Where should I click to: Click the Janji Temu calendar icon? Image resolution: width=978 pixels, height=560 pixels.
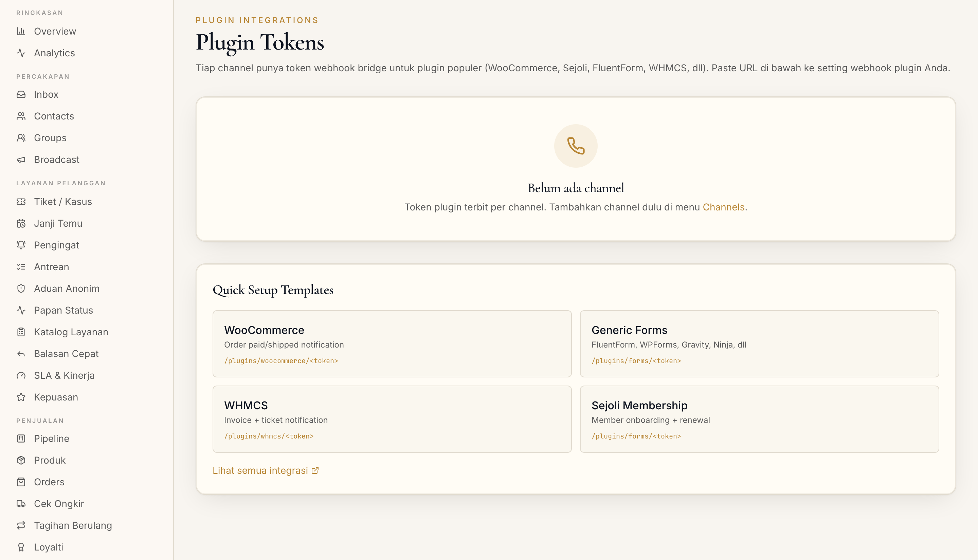click(x=21, y=223)
